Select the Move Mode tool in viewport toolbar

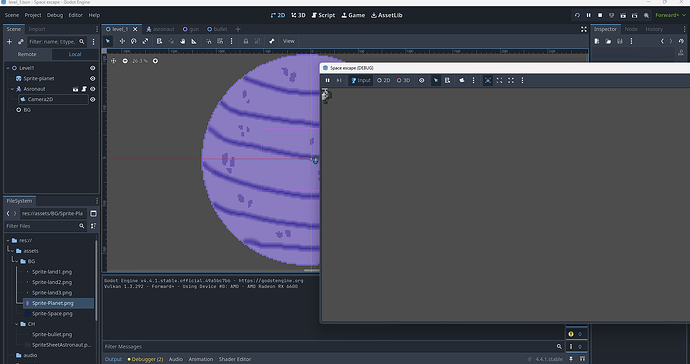122,41
